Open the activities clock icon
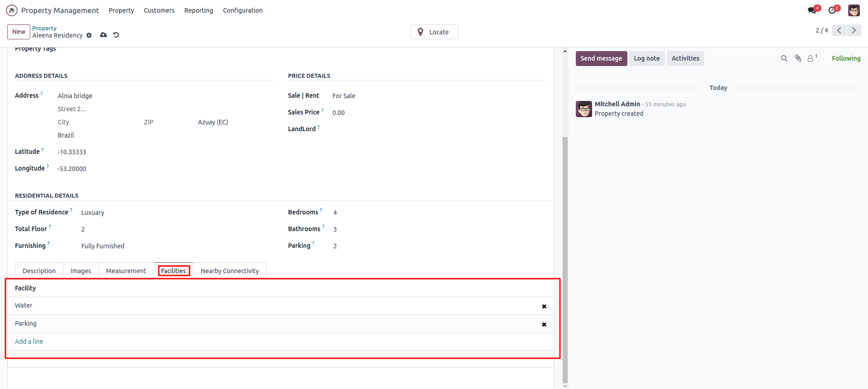This screenshot has width=868, height=389. (x=832, y=10)
